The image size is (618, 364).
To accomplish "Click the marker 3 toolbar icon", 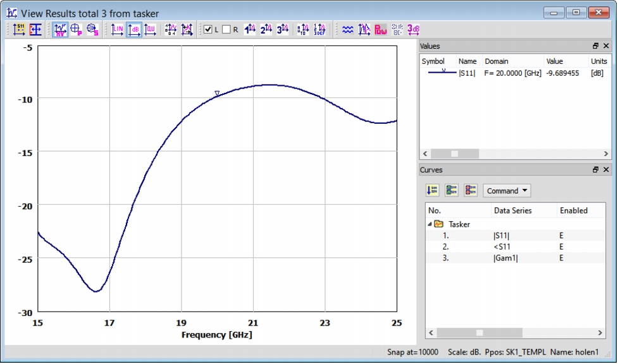I will 283,30.
